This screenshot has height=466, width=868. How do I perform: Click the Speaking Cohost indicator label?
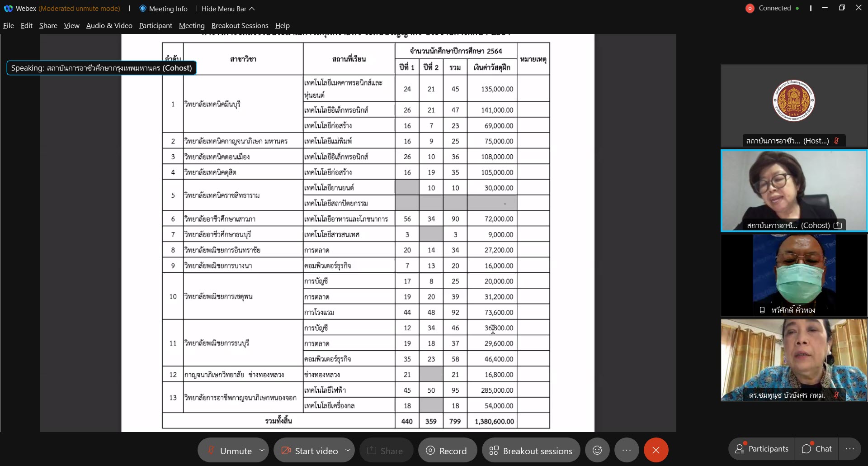(101, 68)
